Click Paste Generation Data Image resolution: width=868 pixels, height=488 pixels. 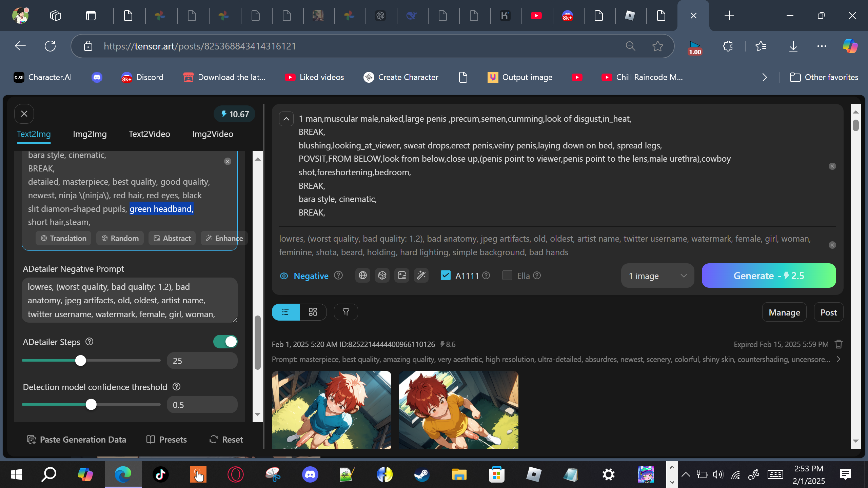tap(76, 440)
